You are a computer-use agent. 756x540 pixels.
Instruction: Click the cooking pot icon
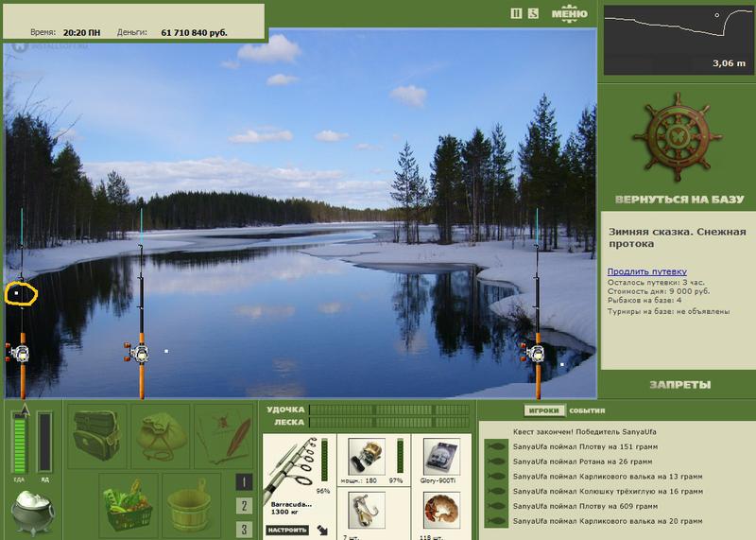click(32, 513)
